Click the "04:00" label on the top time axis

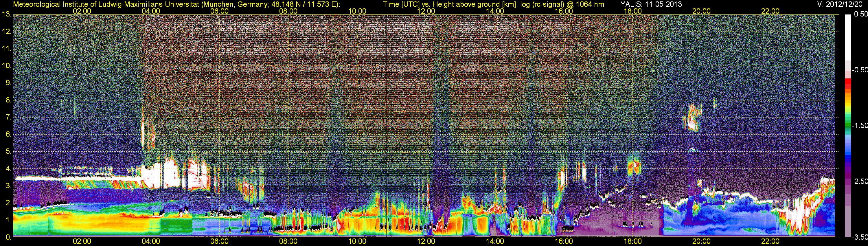151,11
